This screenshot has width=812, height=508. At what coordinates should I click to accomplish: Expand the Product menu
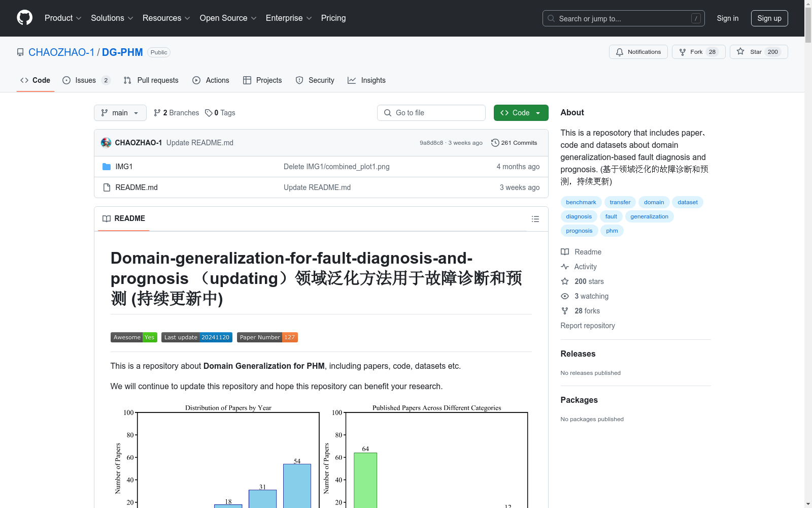[63, 18]
